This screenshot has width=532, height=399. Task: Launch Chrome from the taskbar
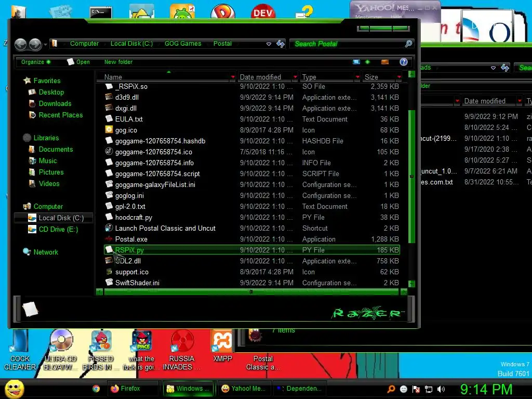tap(96, 389)
